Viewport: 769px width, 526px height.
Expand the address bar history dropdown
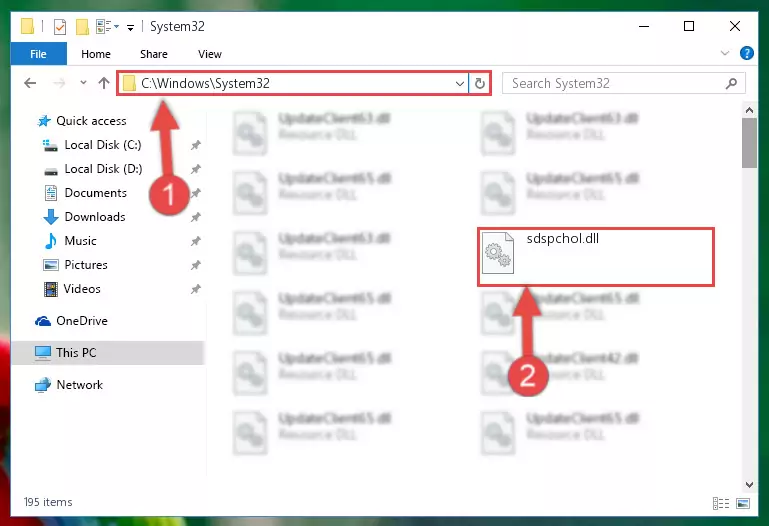[x=460, y=84]
